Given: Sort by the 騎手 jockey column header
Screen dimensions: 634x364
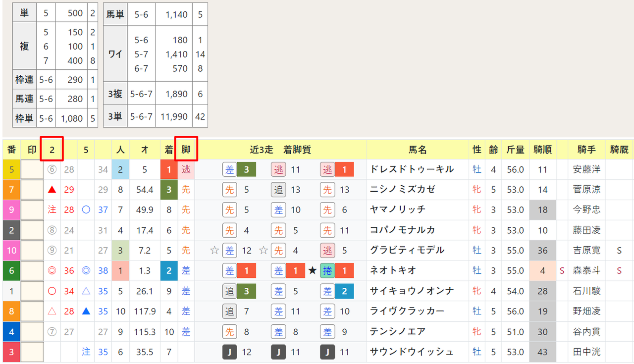Looking at the screenshot, I should point(587,150).
